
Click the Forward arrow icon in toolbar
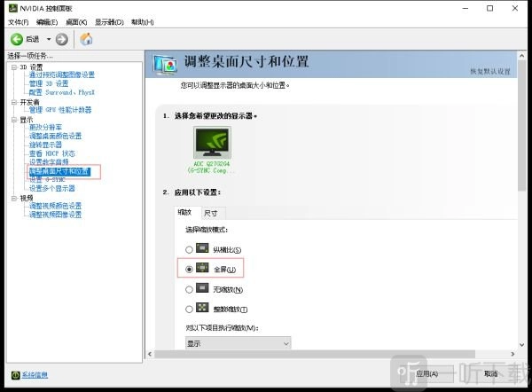point(61,39)
